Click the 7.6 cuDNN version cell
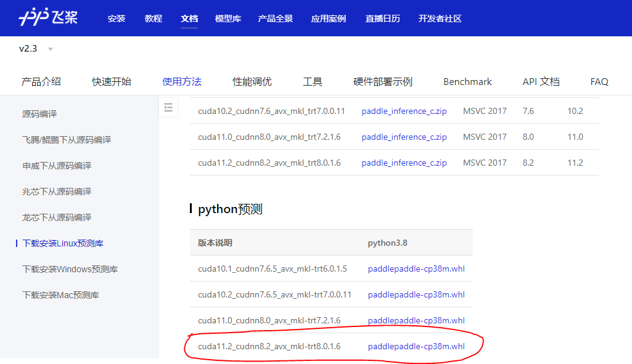The image size is (632, 364). coord(528,111)
